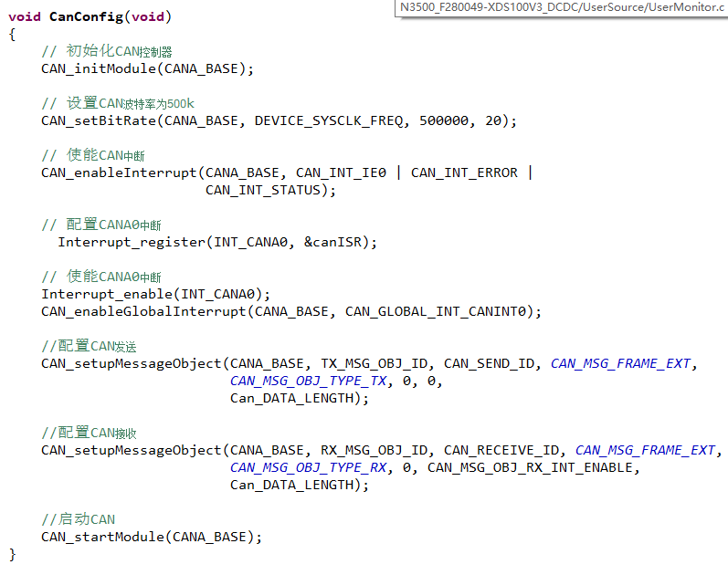Click CAN_SEND_ID argument
This screenshot has width=728, height=575.
[489, 363]
